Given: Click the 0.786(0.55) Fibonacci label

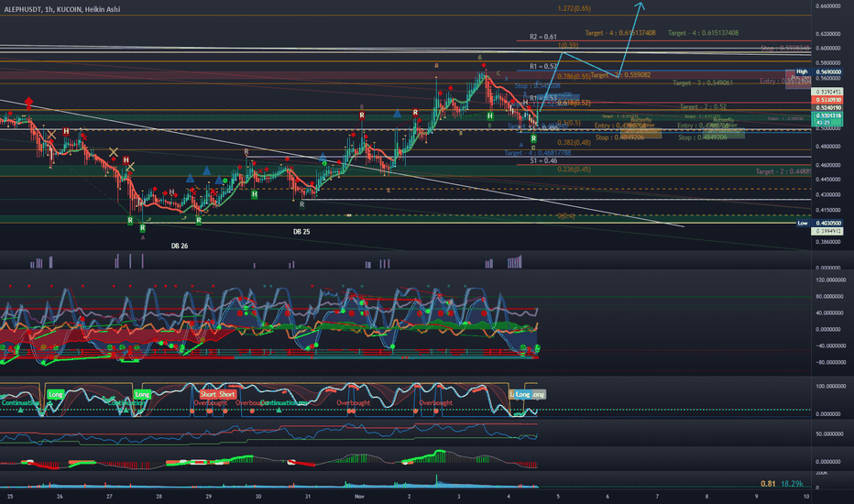Looking at the screenshot, I should point(574,77).
